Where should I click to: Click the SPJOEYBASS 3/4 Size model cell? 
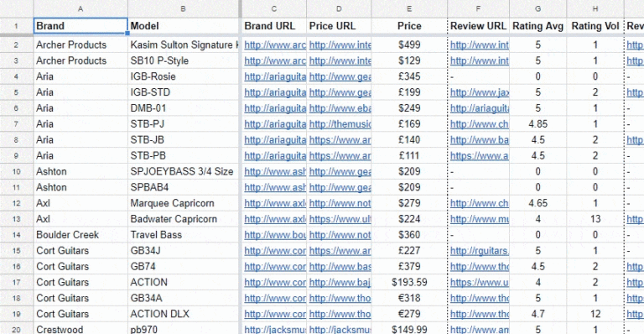[x=183, y=171]
